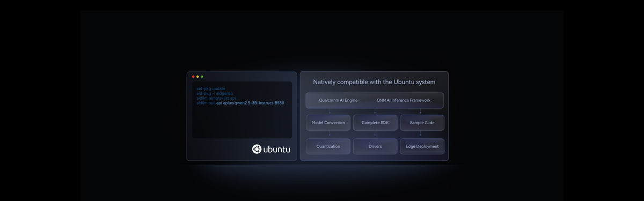Open the Sample Code box
The width and height of the screenshot is (644, 201).
[x=422, y=123]
